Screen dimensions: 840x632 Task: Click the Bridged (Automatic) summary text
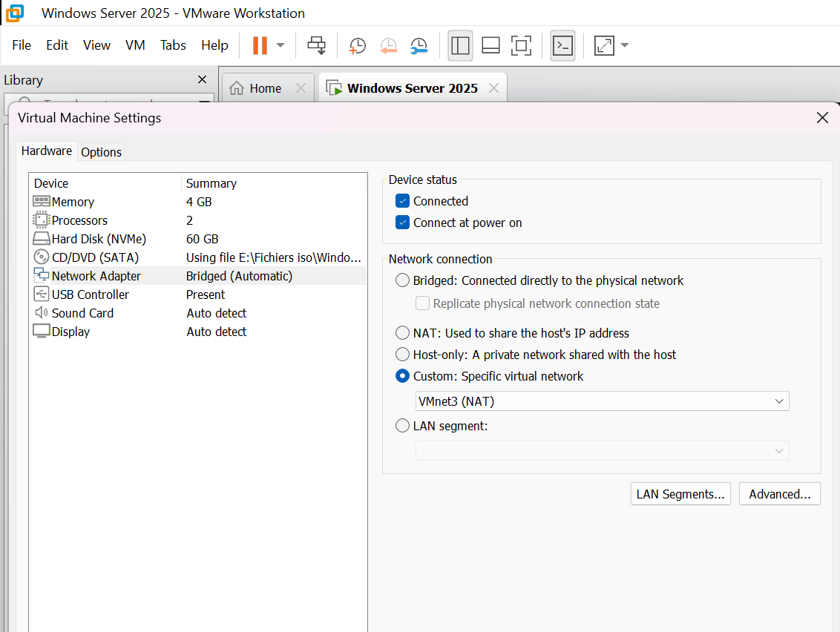tap(239, 276)
